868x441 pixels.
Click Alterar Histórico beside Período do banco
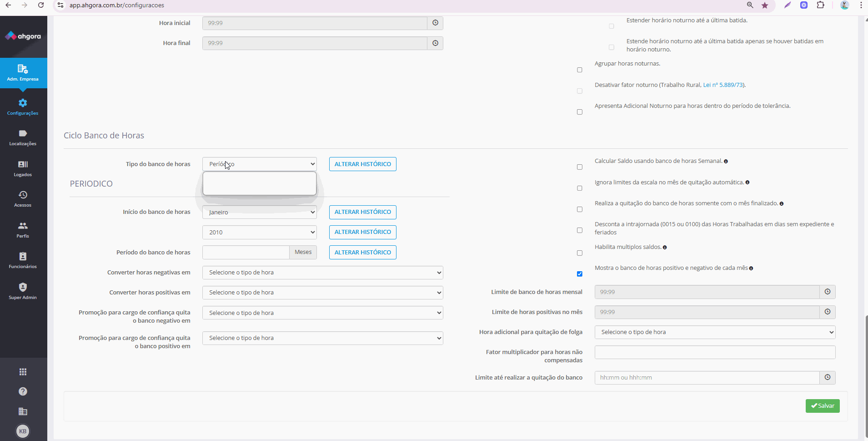[363, 252]
